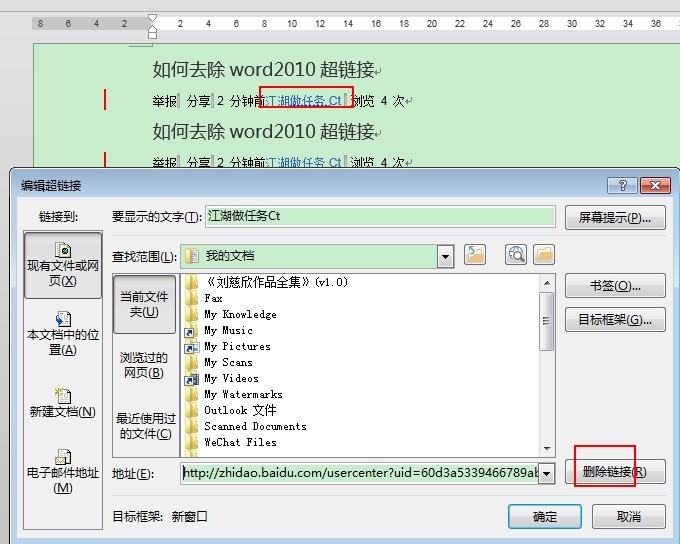Click first heading 如何去除 word2010 超链接

[263, 69]
